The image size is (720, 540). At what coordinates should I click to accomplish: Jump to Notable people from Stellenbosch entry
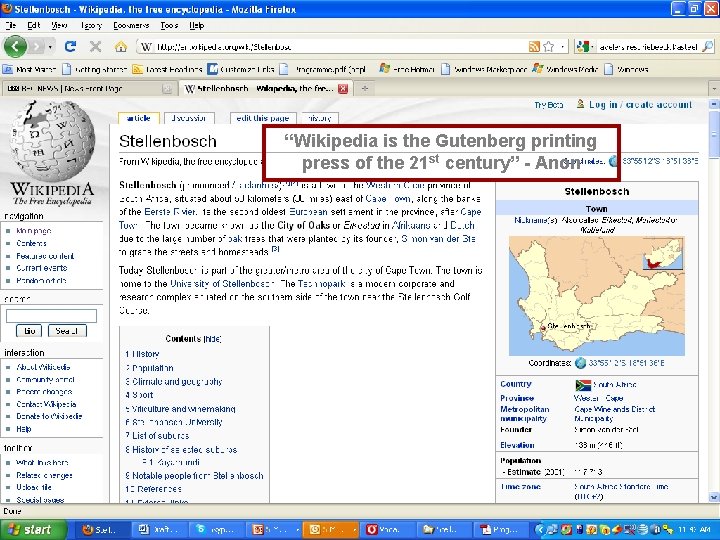(x=194, y=476)
